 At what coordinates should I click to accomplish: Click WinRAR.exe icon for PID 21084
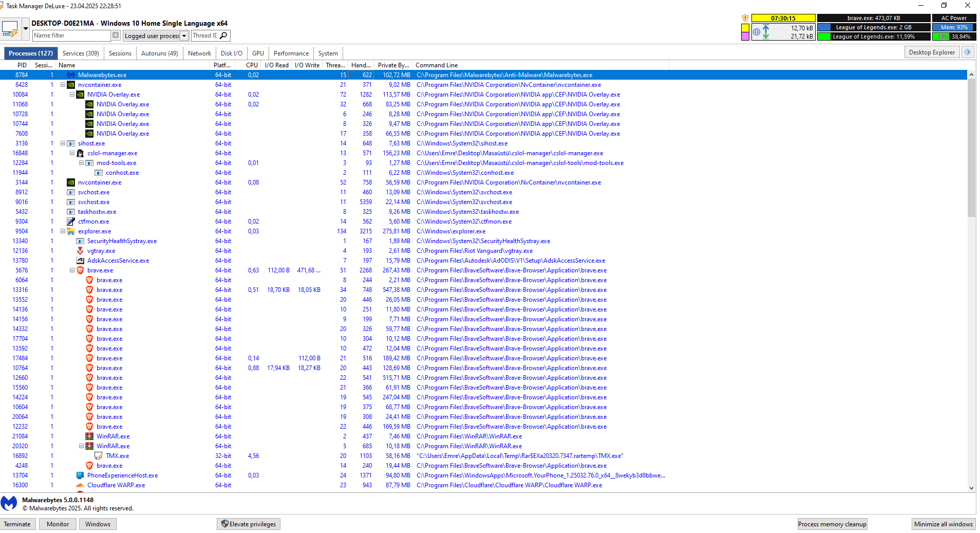89,436
